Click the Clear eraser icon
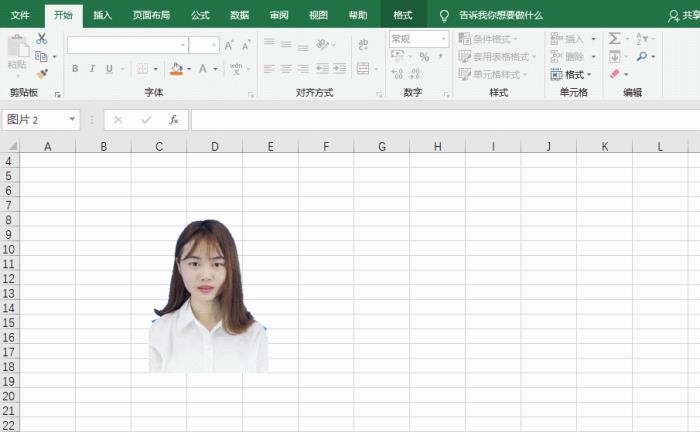 pyautogui.click(x=615, y=74)
